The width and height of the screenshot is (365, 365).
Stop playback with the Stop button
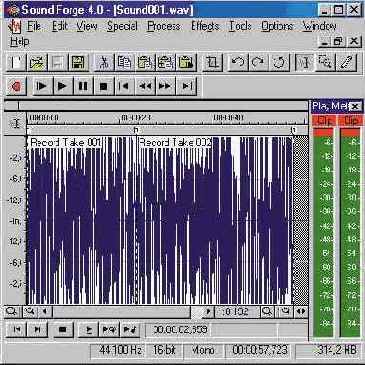(x=104, y=86)
